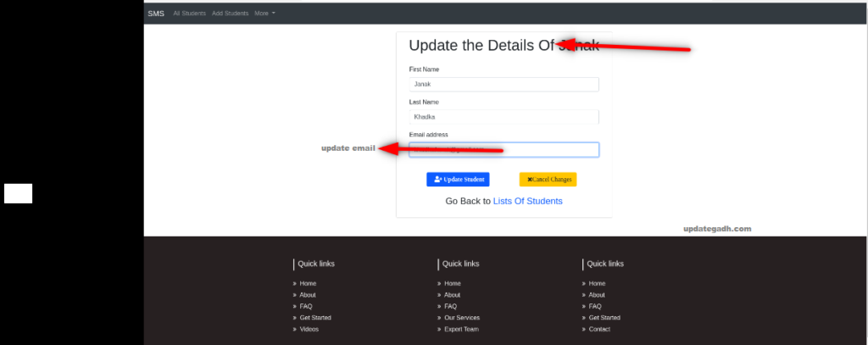Click the First Name input field
The width and height of the screenshot is (868, 345).
[x=504, y=85]
